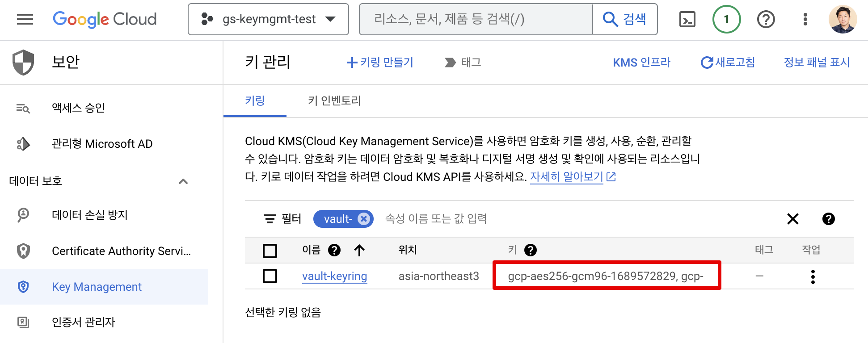Viewport: 868px width, 343px height.
Task: Select Key Management in sidebar
Action: (x=104, y=287)
